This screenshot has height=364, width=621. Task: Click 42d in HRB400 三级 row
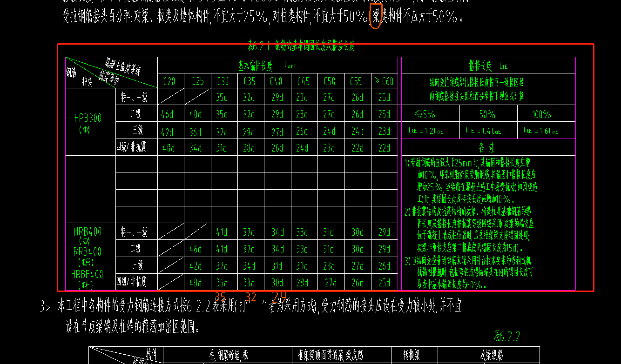tap(196, 266)
